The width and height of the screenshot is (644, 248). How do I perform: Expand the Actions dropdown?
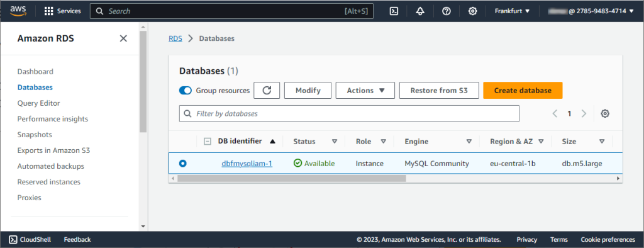click(x=365, y=91)
